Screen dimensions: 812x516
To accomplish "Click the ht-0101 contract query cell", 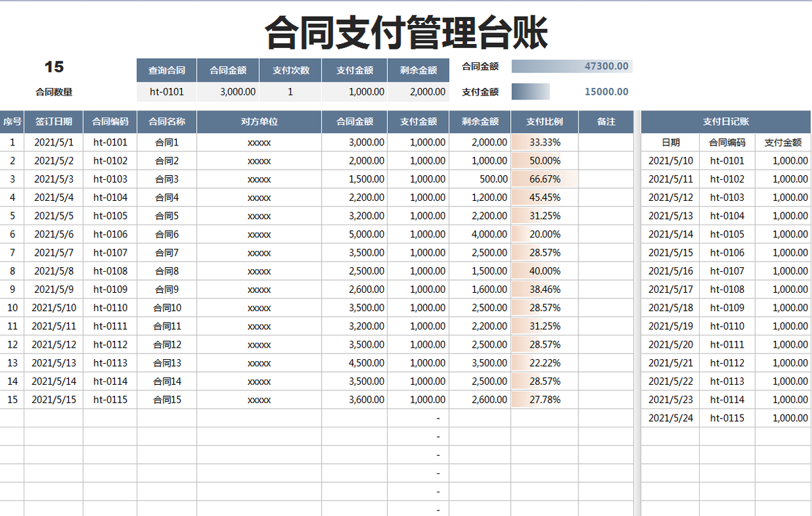I will click(166, 91).
